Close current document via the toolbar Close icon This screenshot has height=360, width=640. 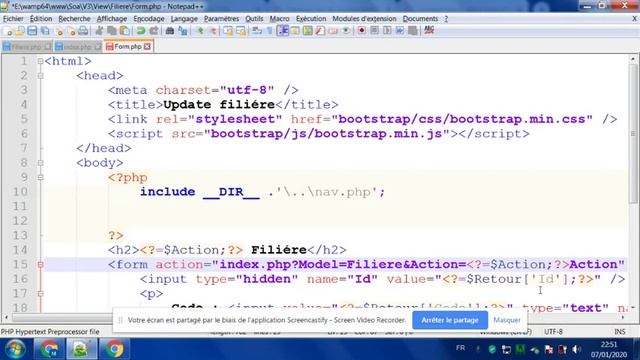click(x=59, y=31)
